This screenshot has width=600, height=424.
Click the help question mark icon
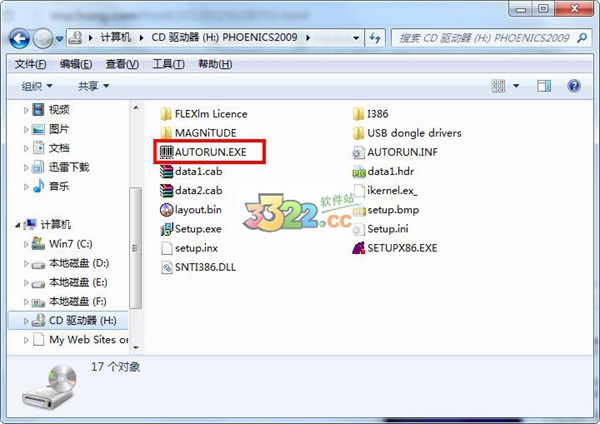pyautogui.click(x=574, y=86)
